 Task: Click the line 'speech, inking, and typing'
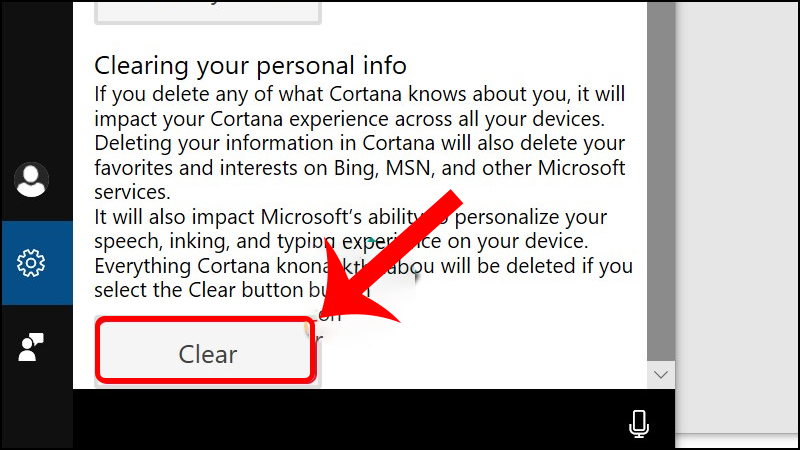tap(341, 241)
